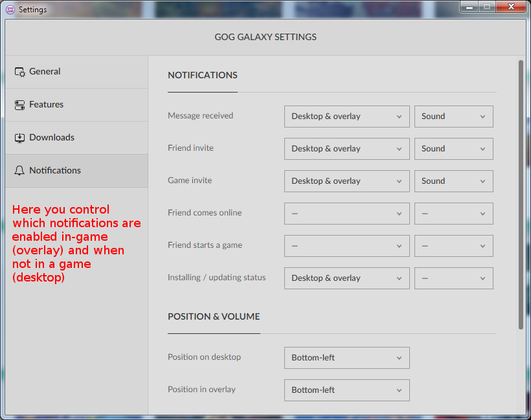The height and width of the screenshot is (420, 531).
Task: Click the settings panel vertical scrollbar
Action: coord(521,195)
